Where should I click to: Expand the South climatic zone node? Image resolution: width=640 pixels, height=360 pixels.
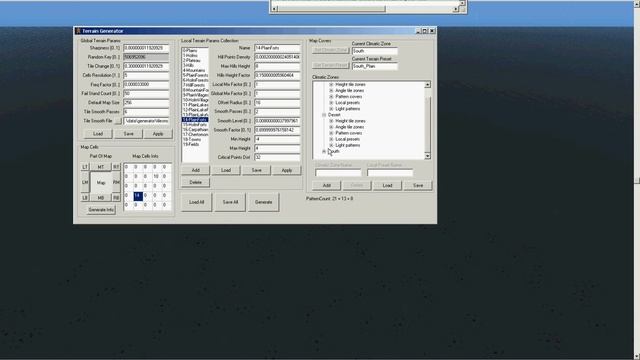click(324, 151)
